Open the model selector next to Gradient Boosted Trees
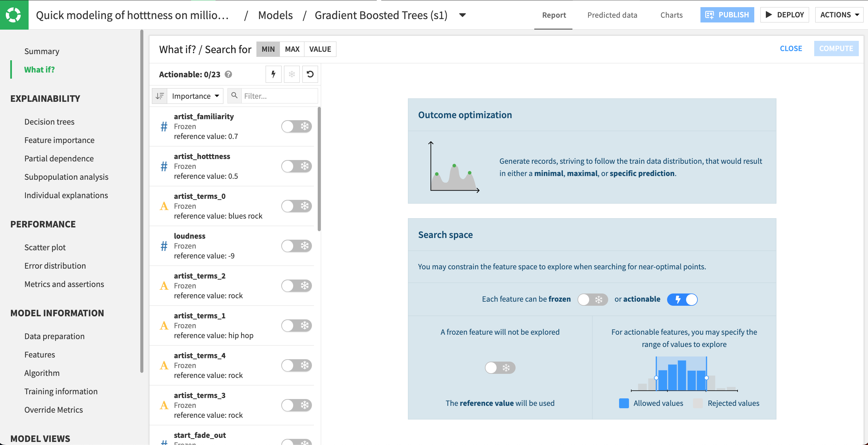Screen dimensions: 868x445 click(x=462, y=15)
